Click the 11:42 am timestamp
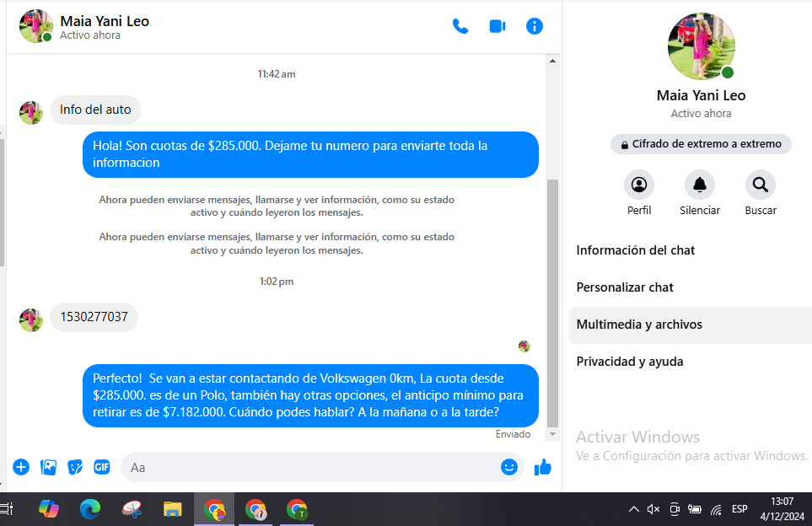Image resolution: width=812 pixels, height=526 pixels. tap(277, 74)
